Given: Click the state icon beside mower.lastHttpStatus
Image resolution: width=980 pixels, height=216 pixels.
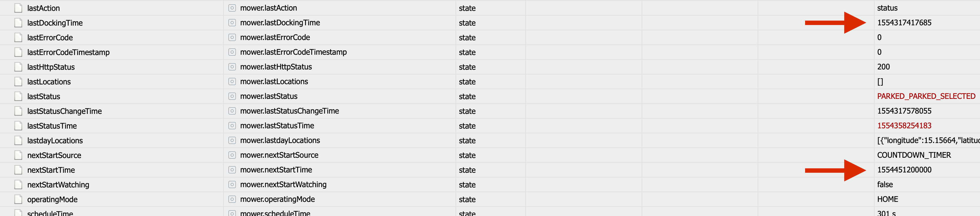Looking at the screenshot, I should pyautogui.click(x=232, y=67).
